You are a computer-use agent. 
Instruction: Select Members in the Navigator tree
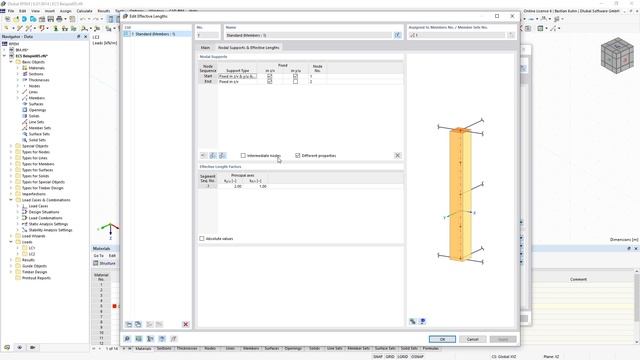click(37, 98)
